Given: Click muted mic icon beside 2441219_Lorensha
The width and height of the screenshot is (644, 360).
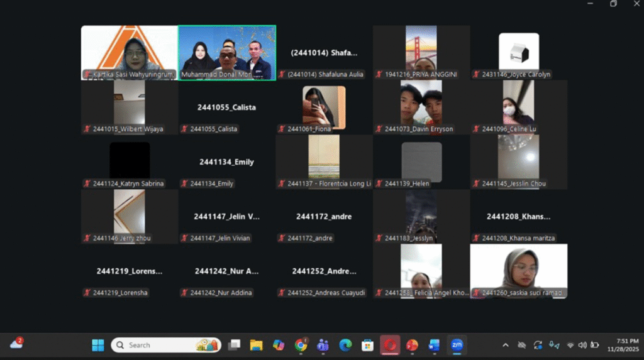Looking at the screenshot, I should 87,293.
